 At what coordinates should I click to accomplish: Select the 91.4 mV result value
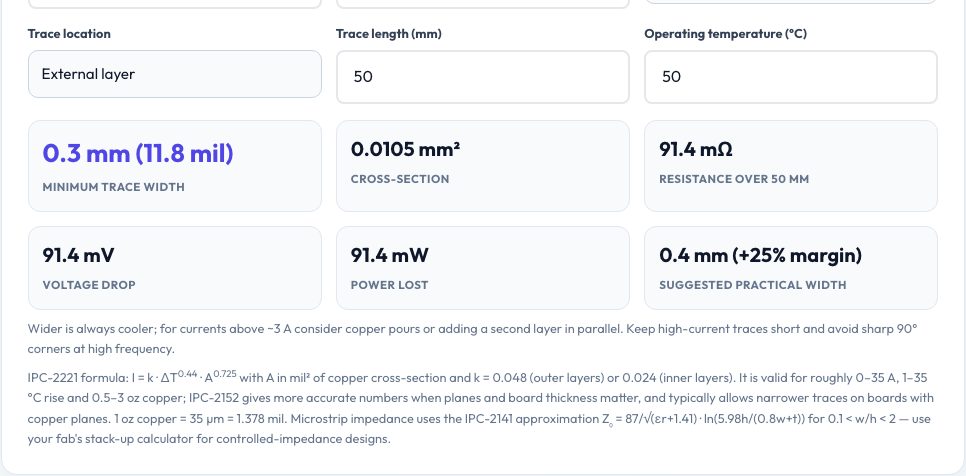pyautogui.click(x=78, y=255)
